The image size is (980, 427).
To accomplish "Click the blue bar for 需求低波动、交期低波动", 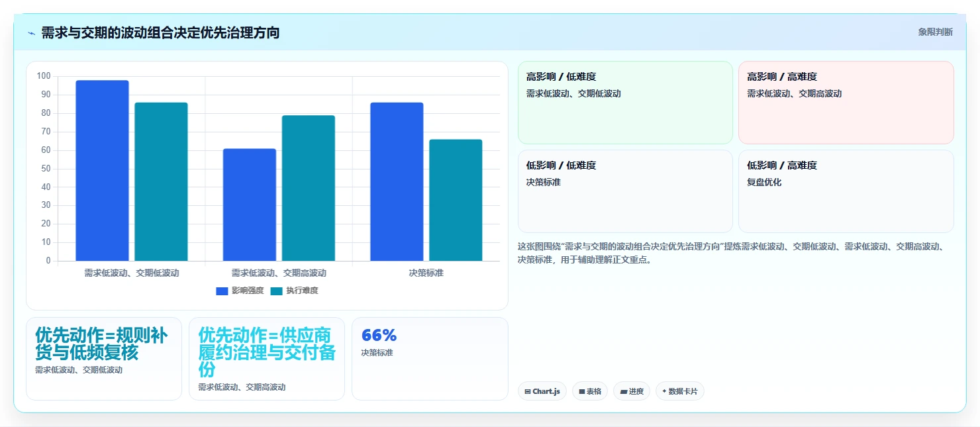I will tap(102, 170).
